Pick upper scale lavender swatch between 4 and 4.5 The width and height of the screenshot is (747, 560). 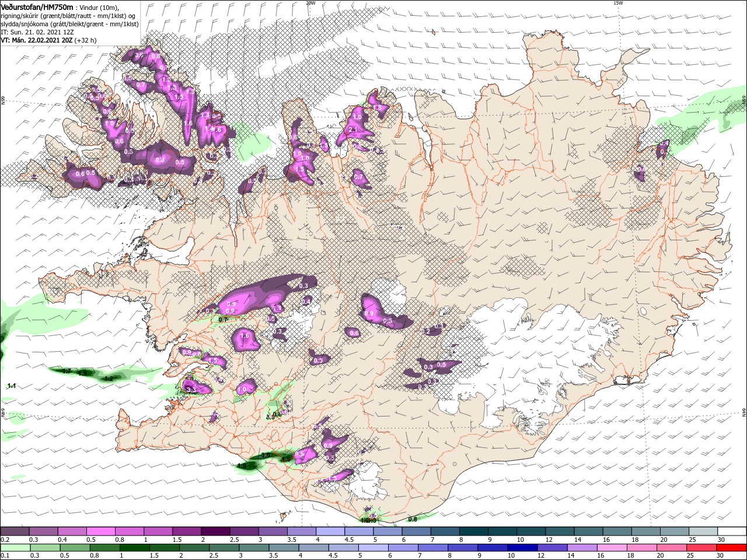click(330, 531)
